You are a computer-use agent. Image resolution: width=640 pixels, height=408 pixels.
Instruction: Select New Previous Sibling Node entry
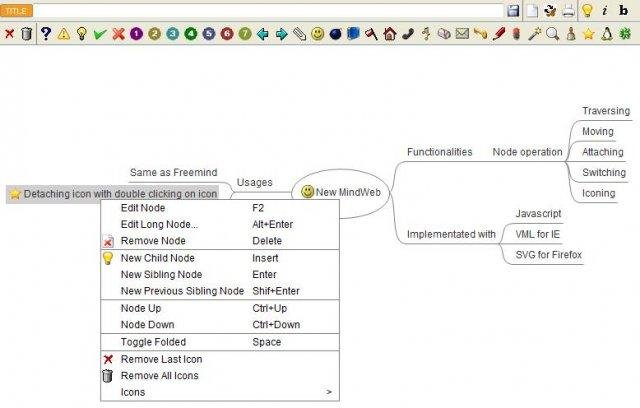pos(220,291)
